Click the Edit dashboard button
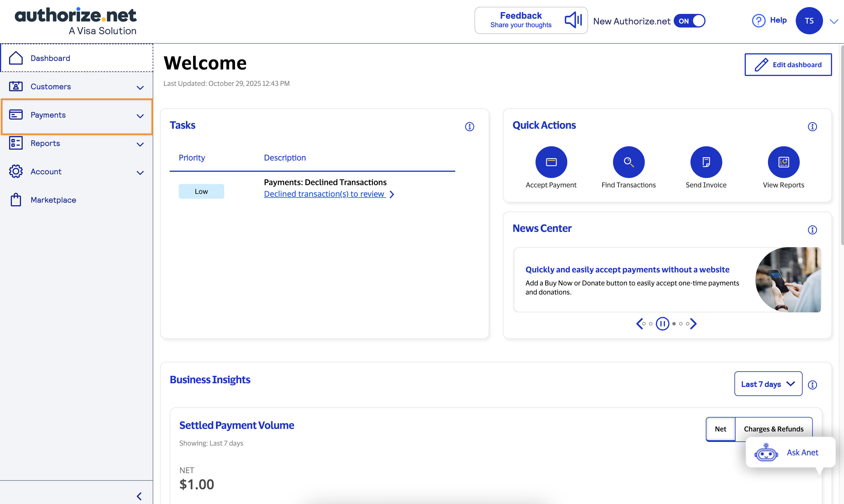This screenshot has height=504, width=844. pos(788,65)
